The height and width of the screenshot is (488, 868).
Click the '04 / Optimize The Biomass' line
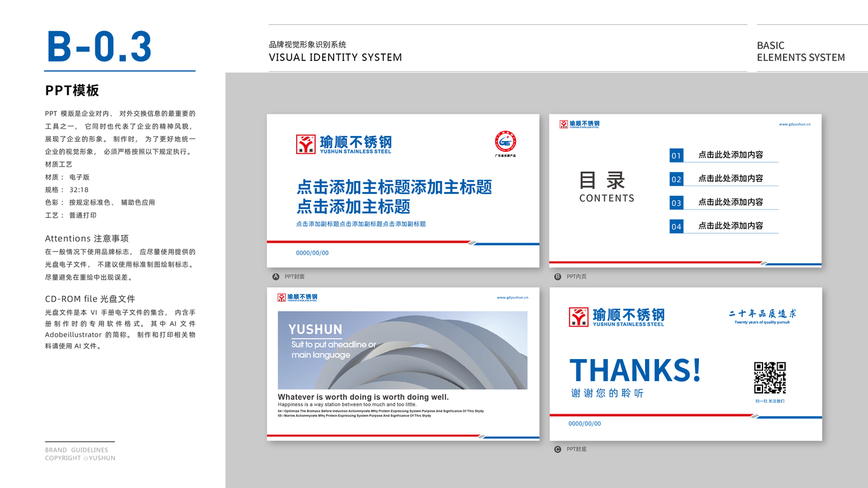tap(381, 411)
